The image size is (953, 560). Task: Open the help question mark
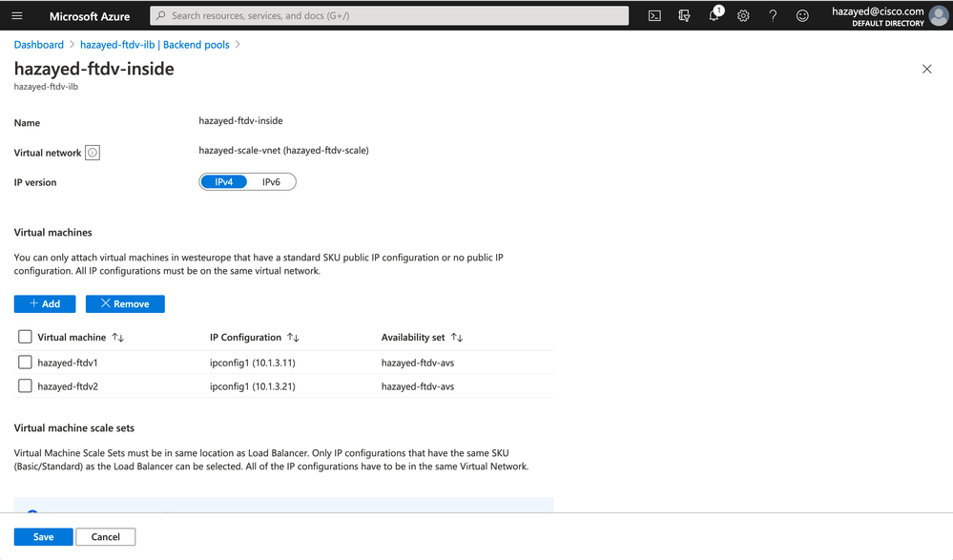coord(773,16)
